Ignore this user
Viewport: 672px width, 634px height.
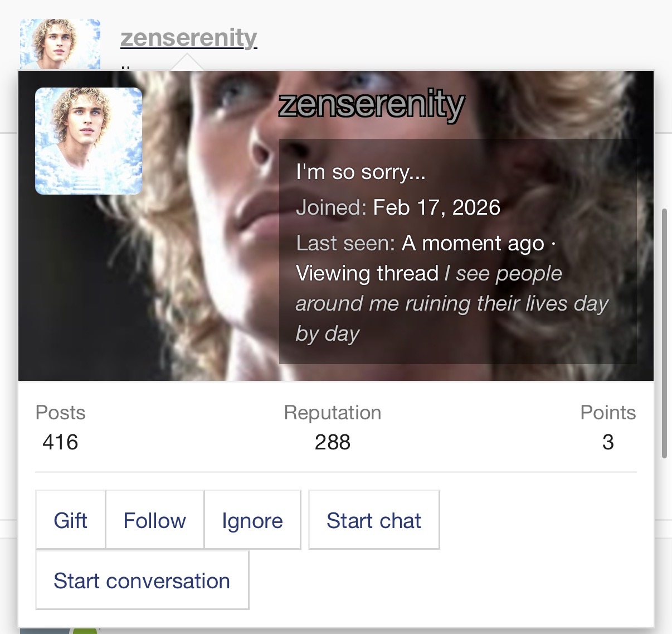252,520
